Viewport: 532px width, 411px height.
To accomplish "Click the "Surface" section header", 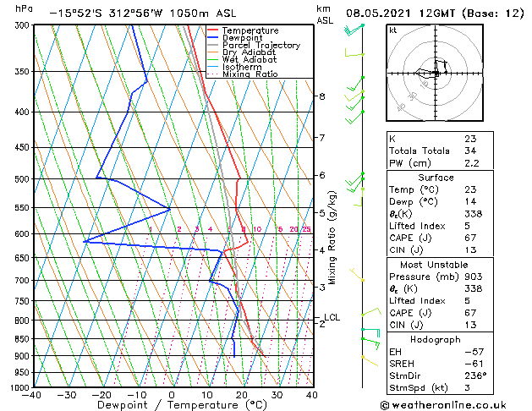I will (x=436, y=178).
